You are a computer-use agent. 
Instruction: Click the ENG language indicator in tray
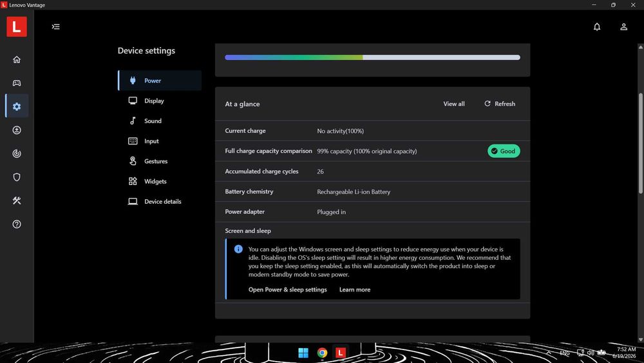[565, 353]
